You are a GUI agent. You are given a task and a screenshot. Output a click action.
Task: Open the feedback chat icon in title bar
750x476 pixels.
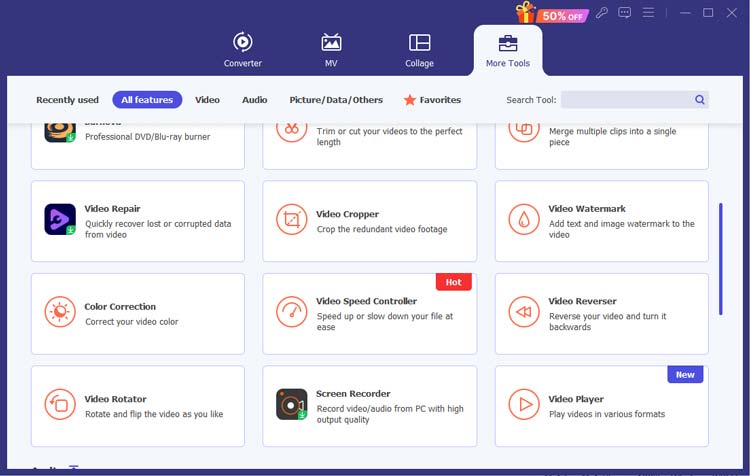(625, 13)
